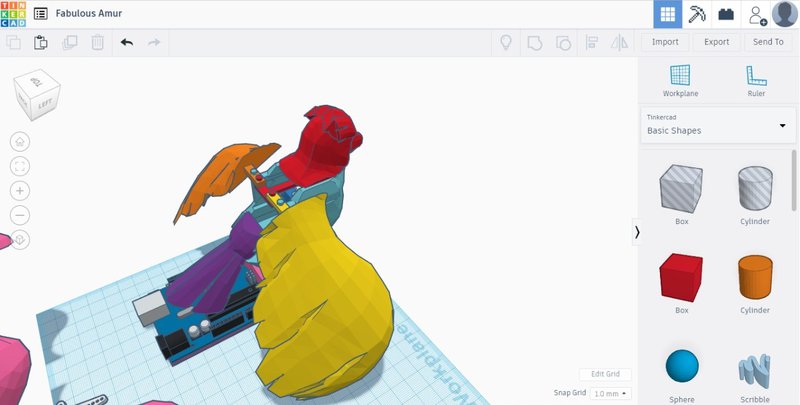Screen dimensions: 800x405
Task: Open the Snap Grid 1.0 mm dropdown
Action: pyautogui.click(x=610, y=394)
